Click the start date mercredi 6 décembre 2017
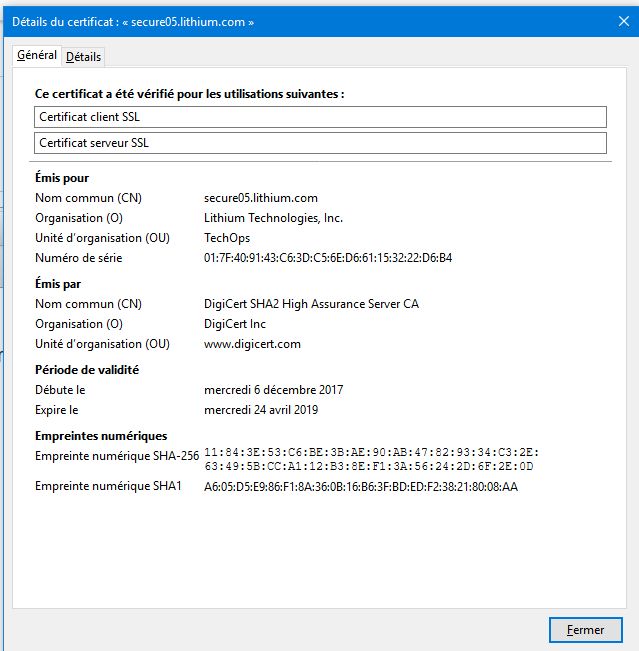Viewport: 639px width, 651px height. pos(272,390)
